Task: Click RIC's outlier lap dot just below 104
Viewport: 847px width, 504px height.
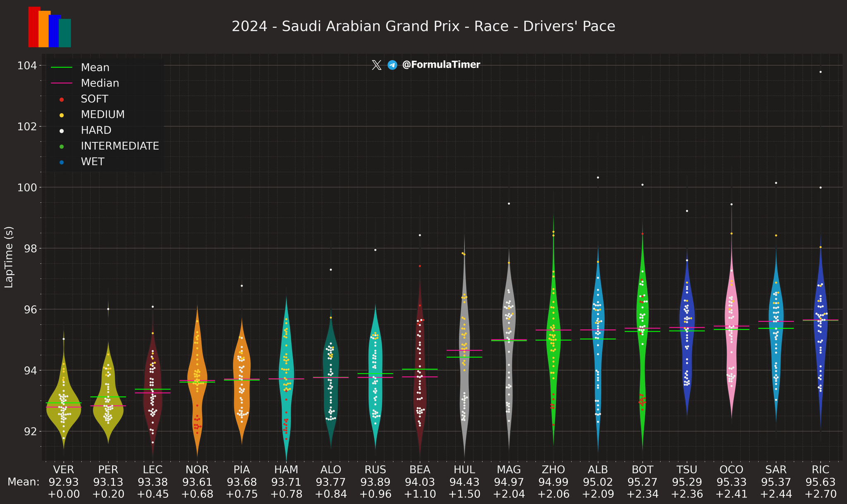Action: [x=821, y=72]
